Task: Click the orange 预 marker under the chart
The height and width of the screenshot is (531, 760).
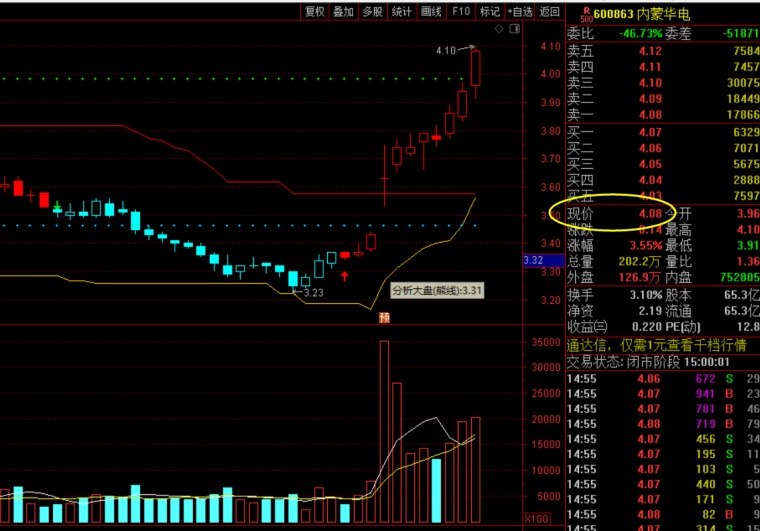Action: 384,317
